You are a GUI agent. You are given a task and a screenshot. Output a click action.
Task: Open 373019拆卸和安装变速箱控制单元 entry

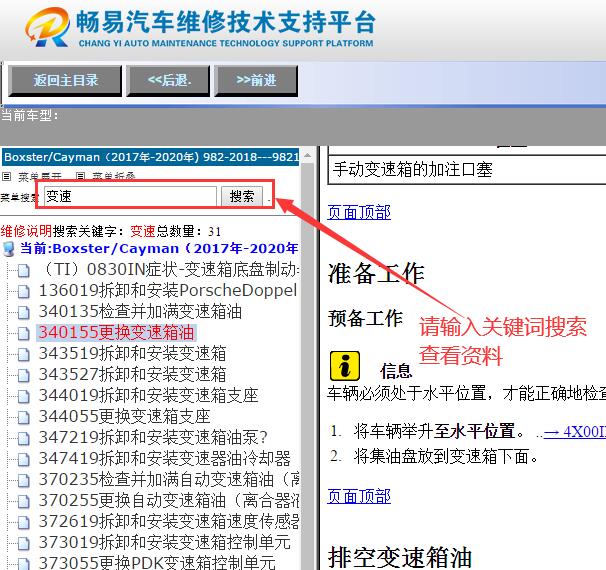point(165,542)
